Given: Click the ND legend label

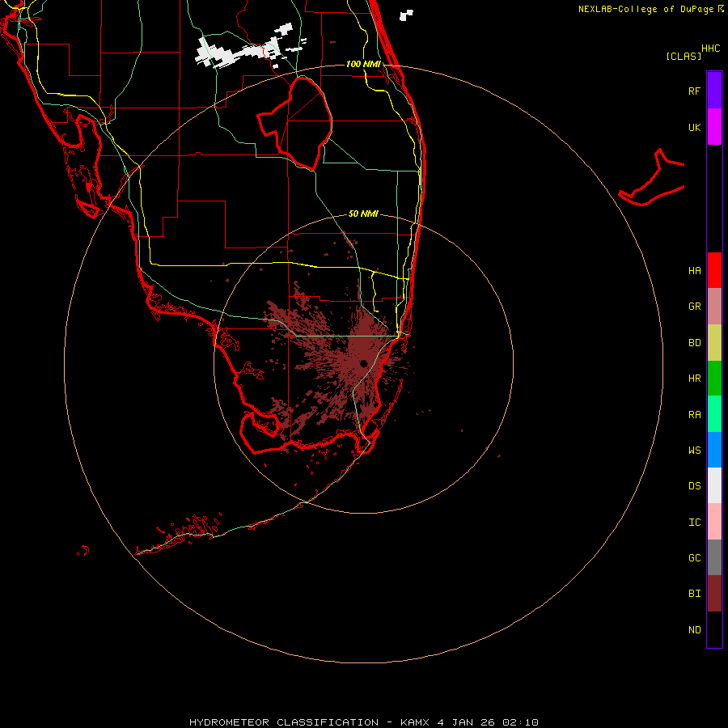Looking at the screenshot, I should (694, 630).
